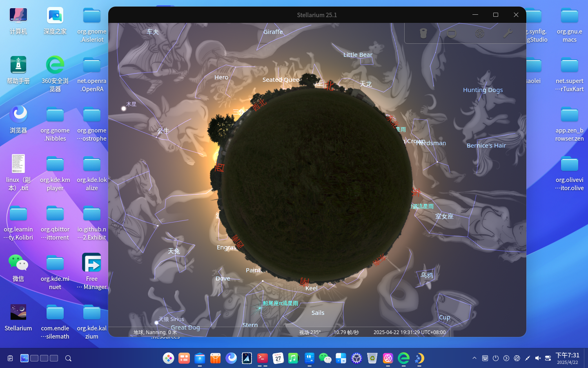
Task: Click the Sails constellation label
Action: (318, 313)
